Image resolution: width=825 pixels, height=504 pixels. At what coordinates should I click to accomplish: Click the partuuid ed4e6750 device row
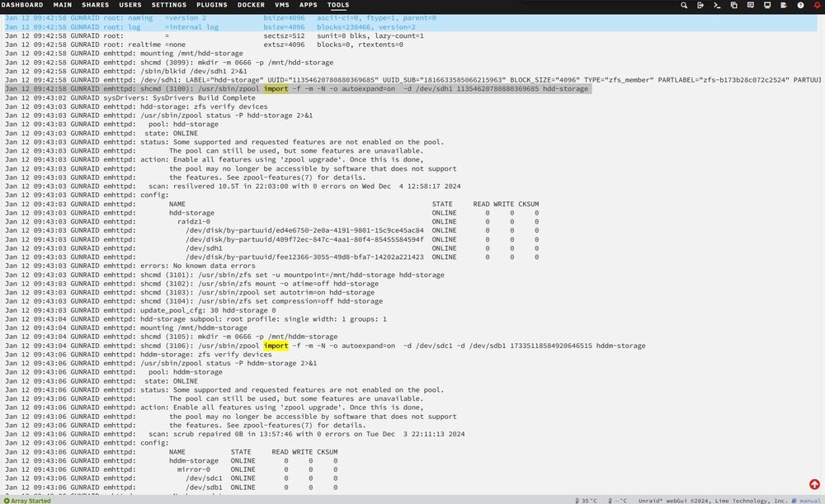click(271, 230)
